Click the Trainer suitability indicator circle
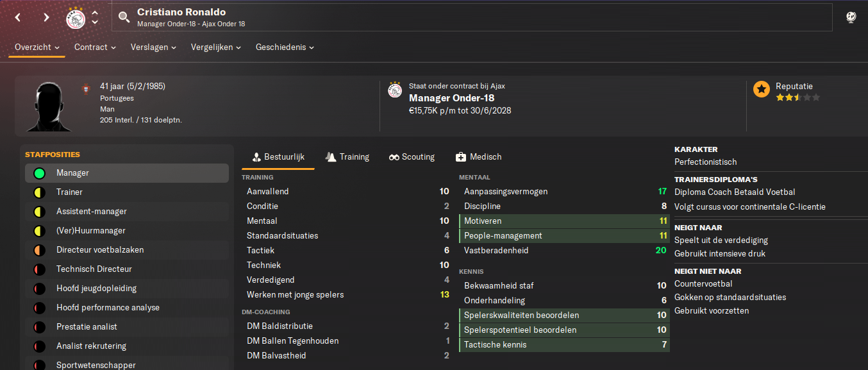Image resolution: width=868 pixels, height=370 pixels. pos(39,192)
